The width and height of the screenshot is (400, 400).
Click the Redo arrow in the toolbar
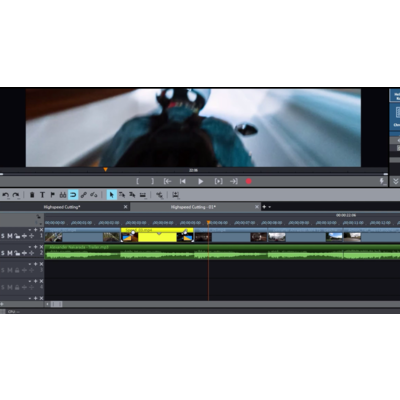[16, 195]
